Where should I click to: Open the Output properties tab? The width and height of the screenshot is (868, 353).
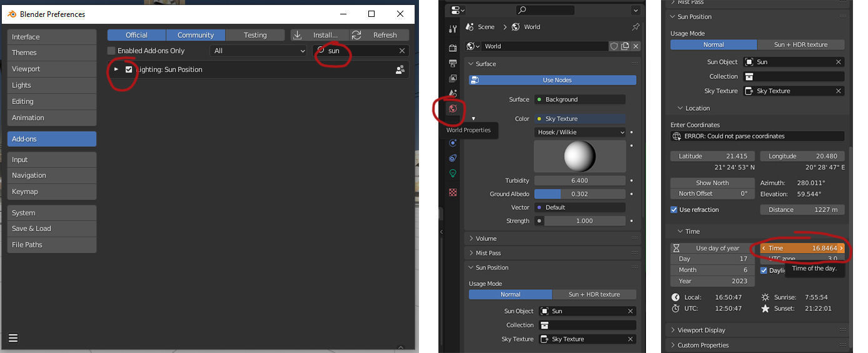[453, 63]
